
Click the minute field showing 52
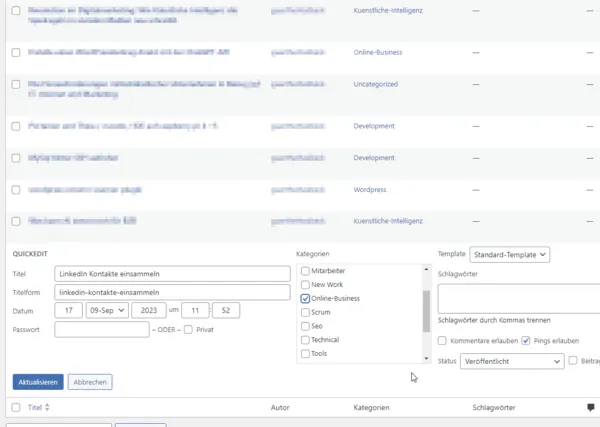tap(226, 310)
